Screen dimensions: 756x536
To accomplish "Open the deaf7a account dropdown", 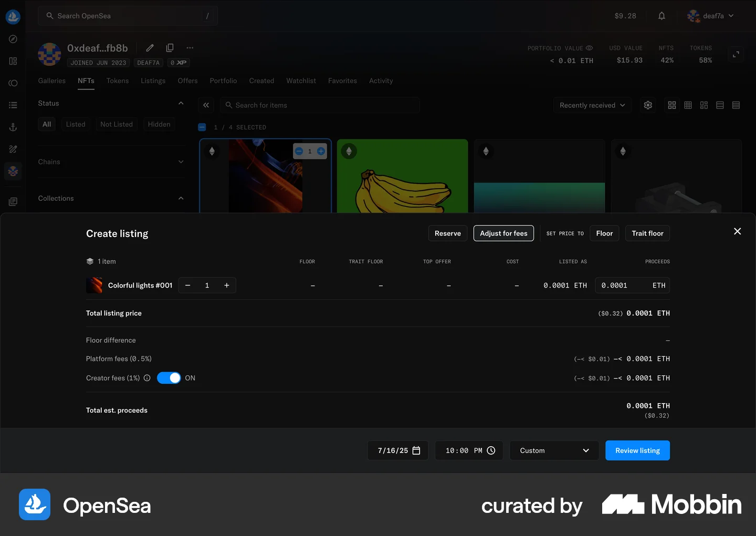I will pyautogui.click(x=710, y=16).
